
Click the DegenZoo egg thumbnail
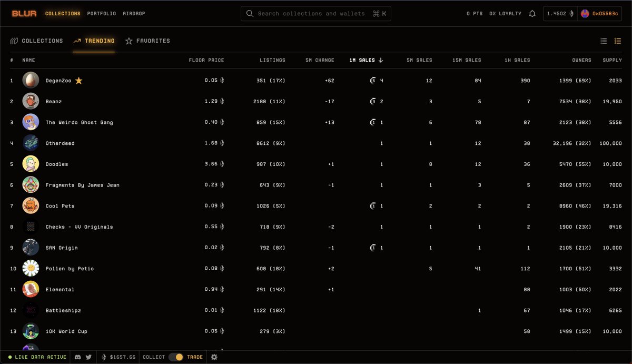click(x=31, y=81)
